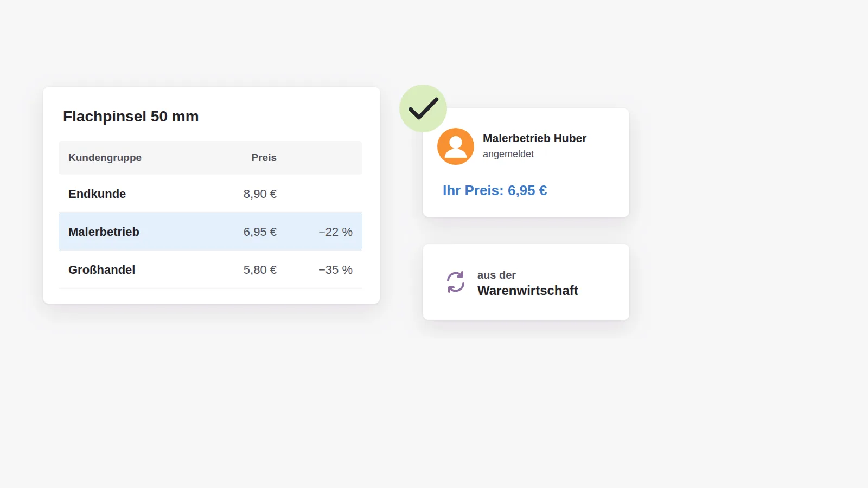868x488 pixels.
Task: Click the 'aus der' caption text
Action: [496, 275]
